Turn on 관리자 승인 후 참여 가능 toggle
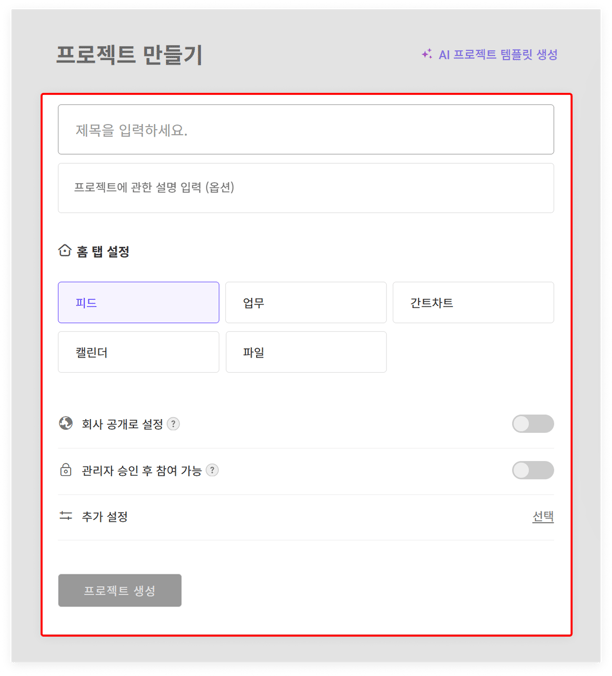The image size is (612, 676). [532, 470]
